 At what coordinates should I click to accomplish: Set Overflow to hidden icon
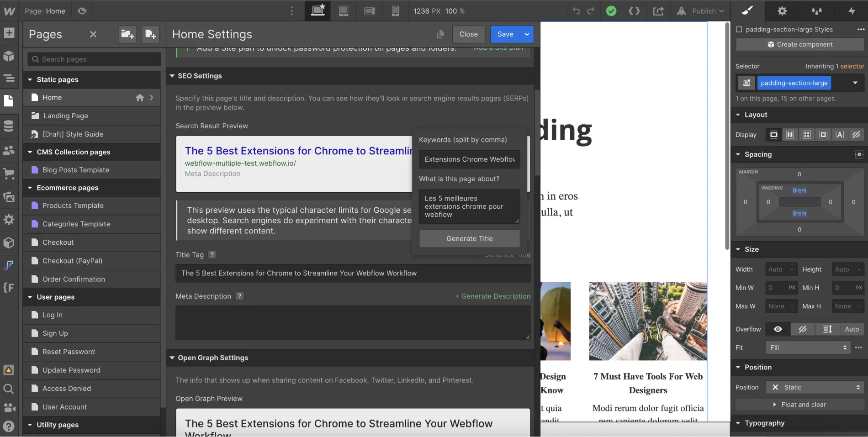tap(803, 329)
